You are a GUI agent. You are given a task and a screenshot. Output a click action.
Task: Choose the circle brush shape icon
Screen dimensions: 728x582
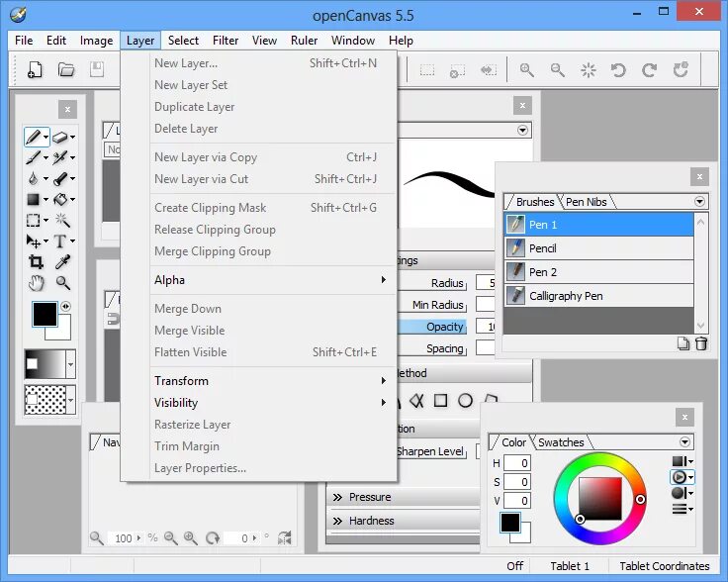(x=465, y=401)
